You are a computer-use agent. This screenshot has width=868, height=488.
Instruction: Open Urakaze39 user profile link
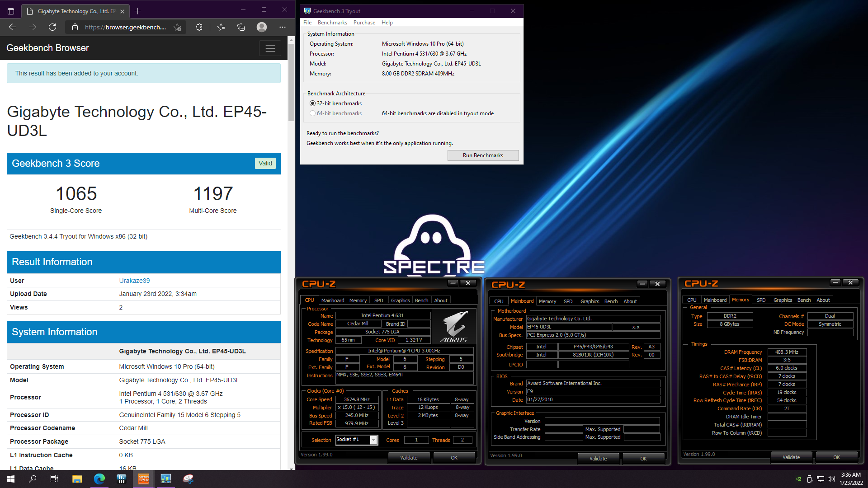coord(134,281)
